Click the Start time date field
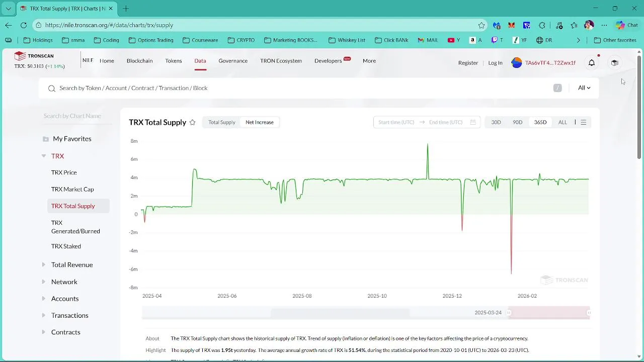 (396, 122)
